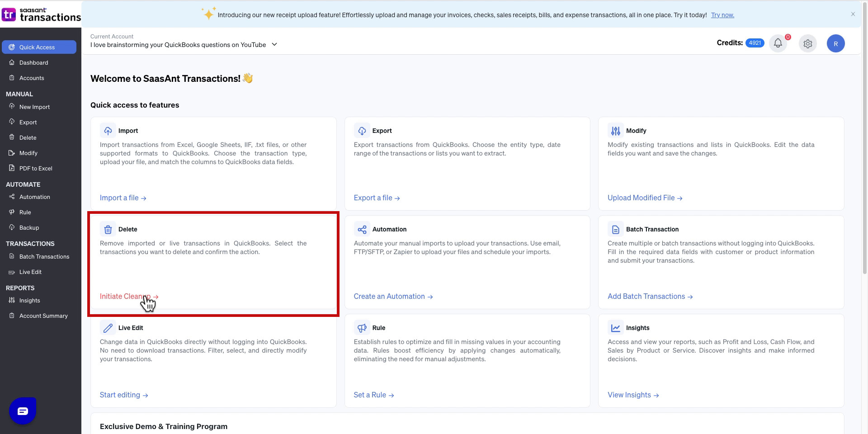Click the sidebar Insights icon
The width and height of the screenshot is (868, 434).
coord(12,300)
